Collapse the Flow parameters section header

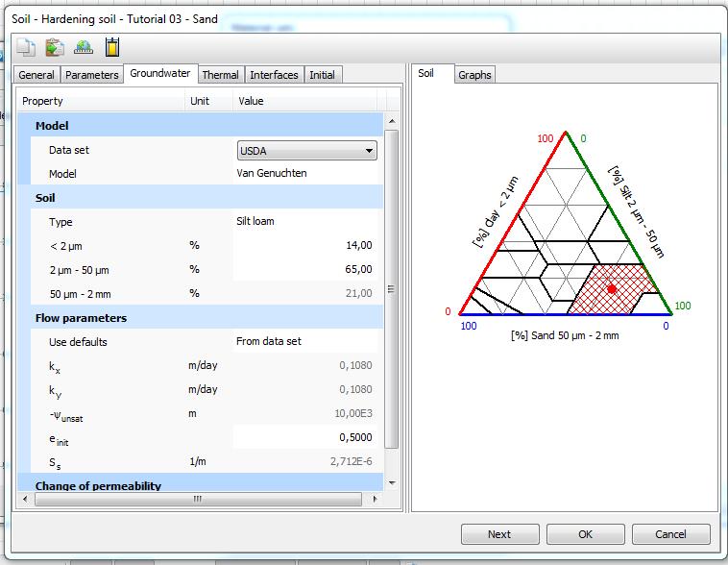(x=200, y=318)
